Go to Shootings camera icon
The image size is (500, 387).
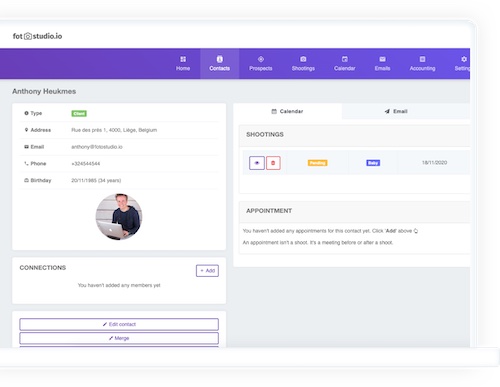303,59
